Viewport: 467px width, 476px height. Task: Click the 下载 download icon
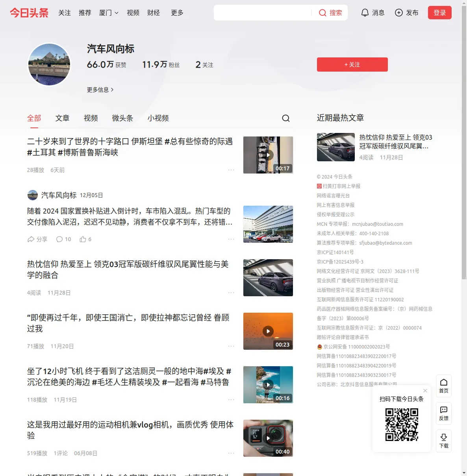[x=444, y=441]
